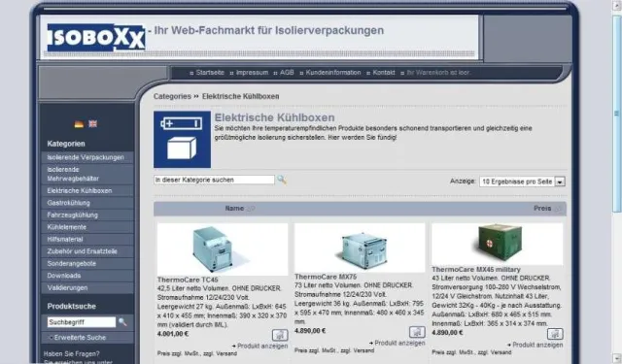Image resolution: width=622 pixels, height=364 pixels.
Task: Click Produkt anzeigen for MX45 military
Action: point(537,345)
